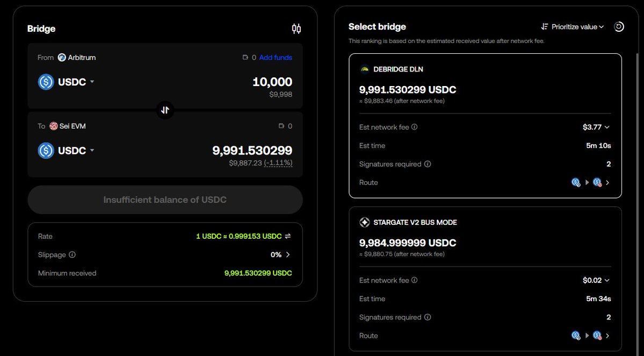
Task: Click ≈ $9,880.75 after network fee text
Action: pos(402,254)
